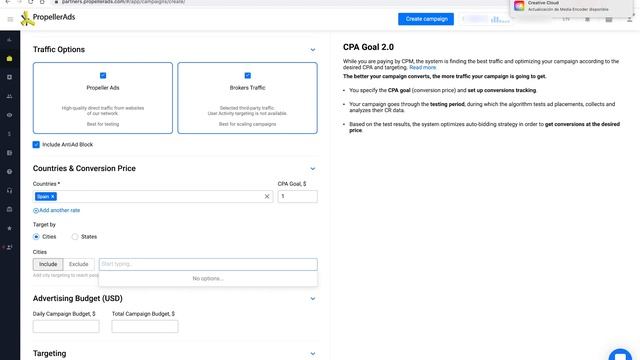Focus the Daily Campaign Budget field
640x360 pixels.
pos(66,327)
